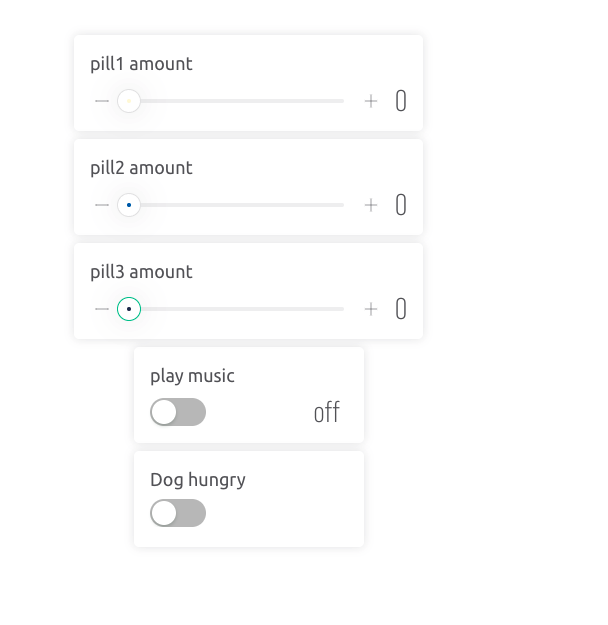Image resolution: width=608 pixels, height=625 pixels.
Task: Click the middle of pill2 slider track
Action: point(236,205)
